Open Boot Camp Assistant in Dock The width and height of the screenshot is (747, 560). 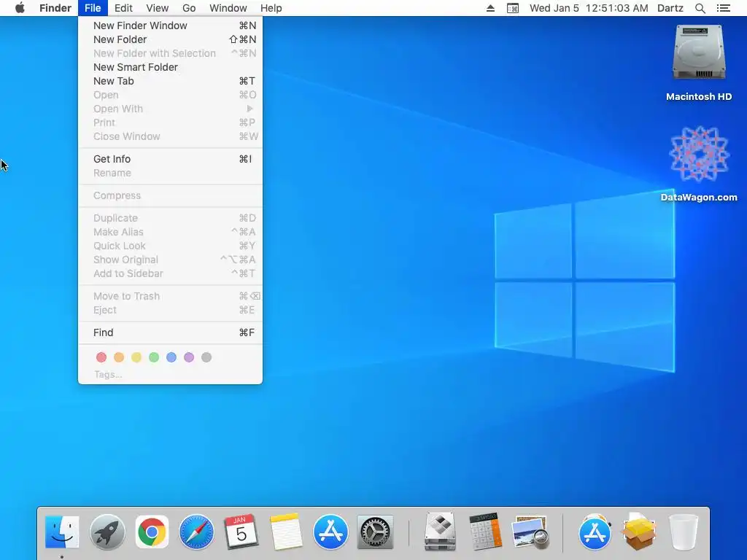coord(440,532)
